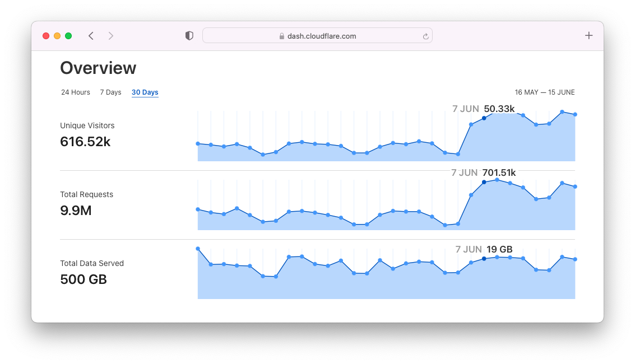Click the Total Requests label
This screenshot has height=364, width=635.
87,194
